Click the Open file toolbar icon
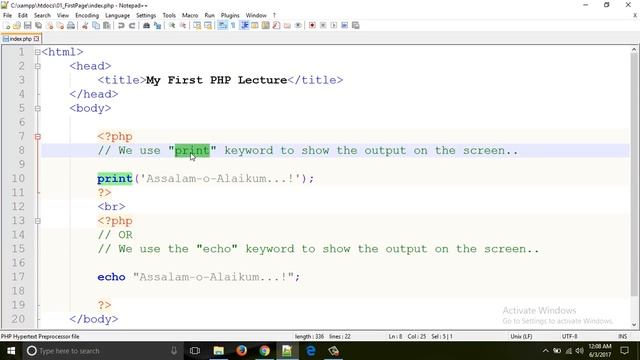The image size is (640, 360). pyautogui.click(x=17, y=25)
